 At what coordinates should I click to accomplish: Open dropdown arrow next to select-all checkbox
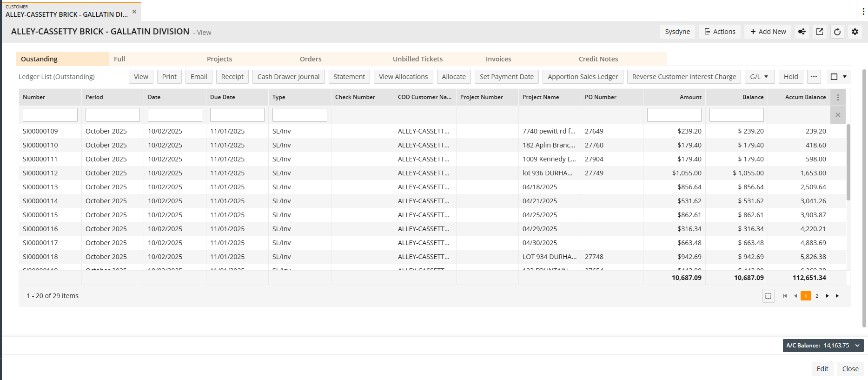pyautogui.click(x=845, y=77)
